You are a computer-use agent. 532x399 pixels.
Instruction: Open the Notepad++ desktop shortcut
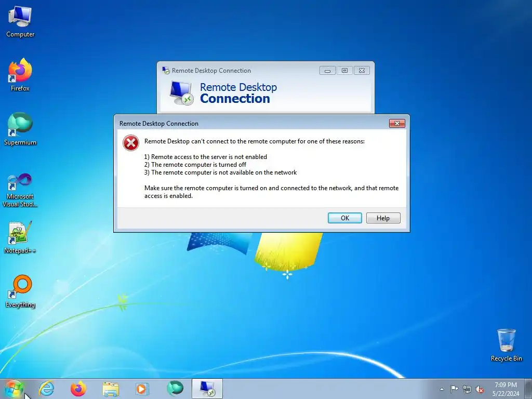pos(20,237)
